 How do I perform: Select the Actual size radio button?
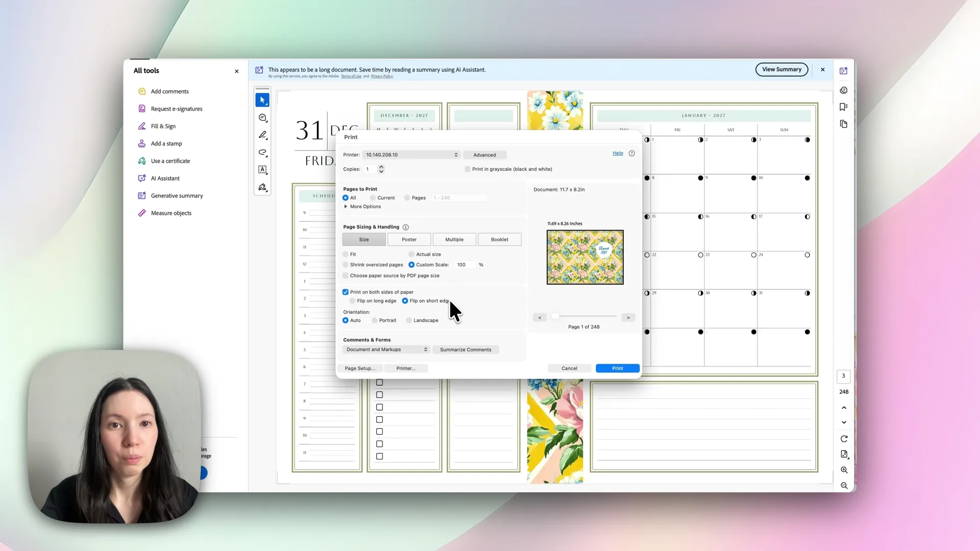pyautogui.click(x=411, y=254)
